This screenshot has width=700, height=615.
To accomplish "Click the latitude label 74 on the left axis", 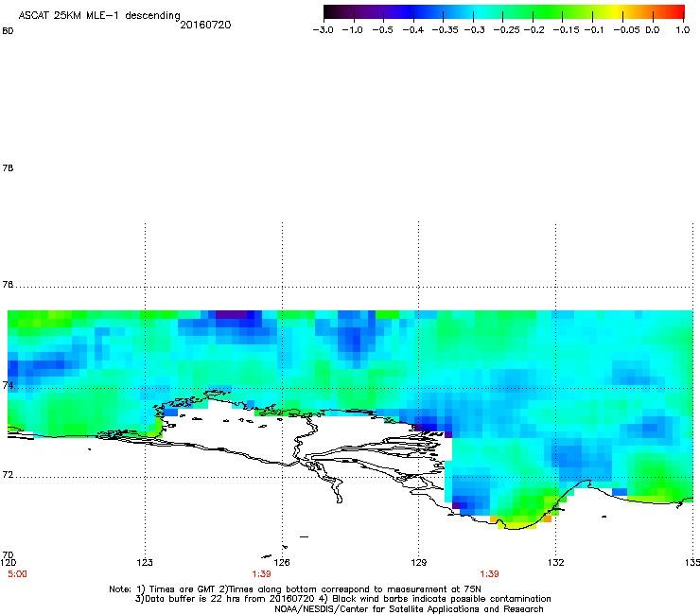I will coord(8,385).
